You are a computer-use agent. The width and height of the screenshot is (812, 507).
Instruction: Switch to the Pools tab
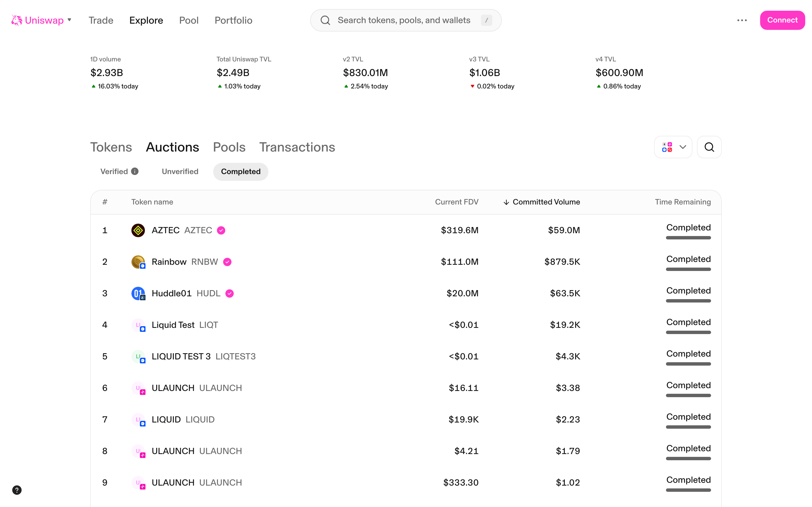tap(229, 147)
